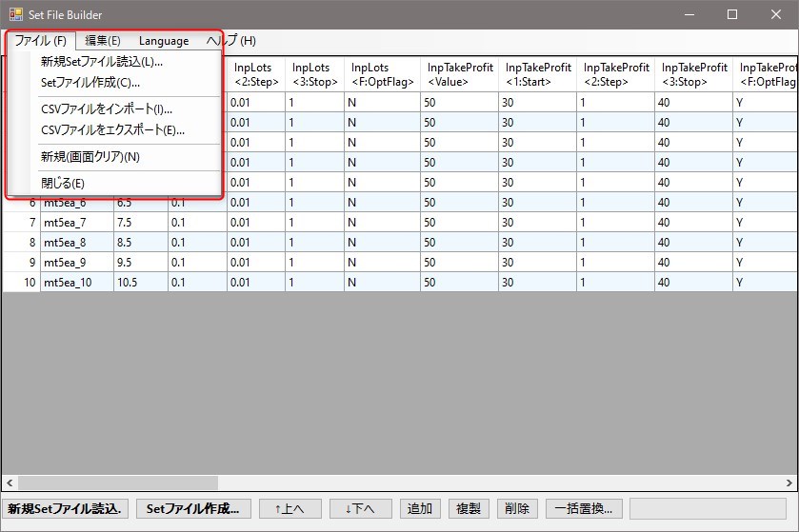799x532 pixels.
Task: Select row header number 7
Action: click(21, 223)
